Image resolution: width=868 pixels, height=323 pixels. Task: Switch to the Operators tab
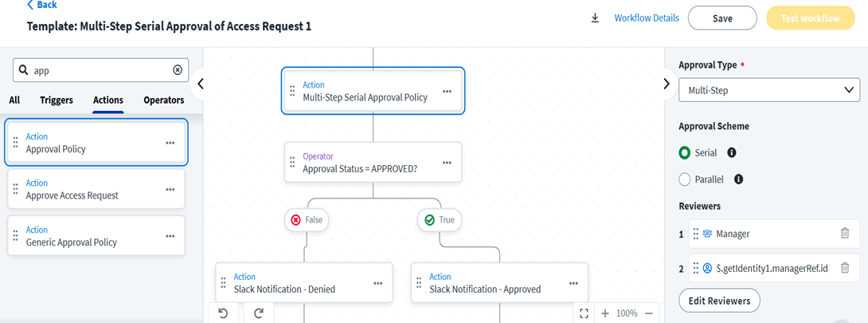(x=163, y=100)
